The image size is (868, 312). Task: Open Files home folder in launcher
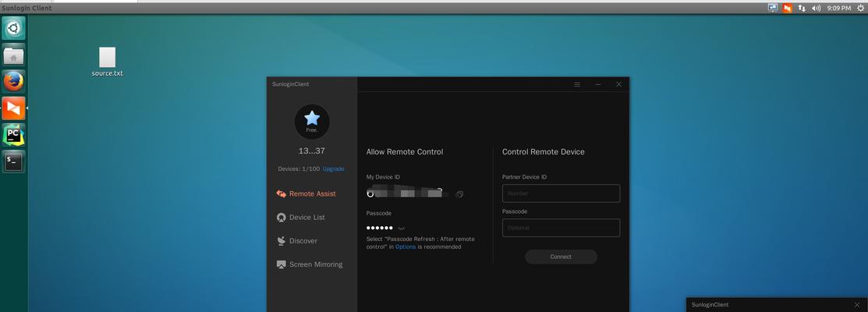[x=13, y=55]
